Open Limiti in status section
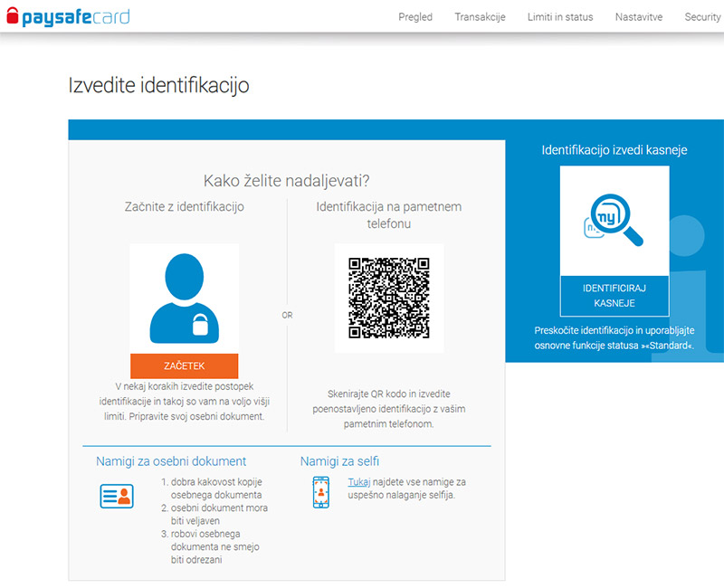The image size is (724, 588). pyautogui.click(x=560, y=17)
